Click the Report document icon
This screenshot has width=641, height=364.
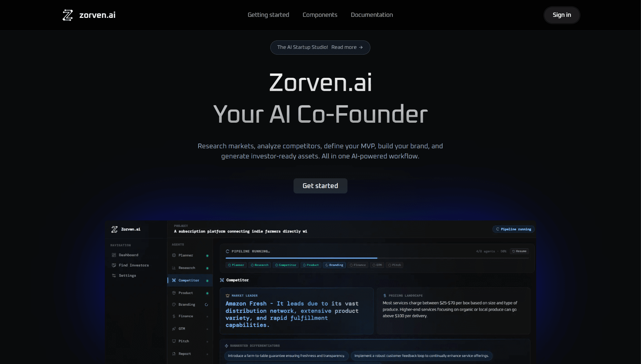(174, 354)
